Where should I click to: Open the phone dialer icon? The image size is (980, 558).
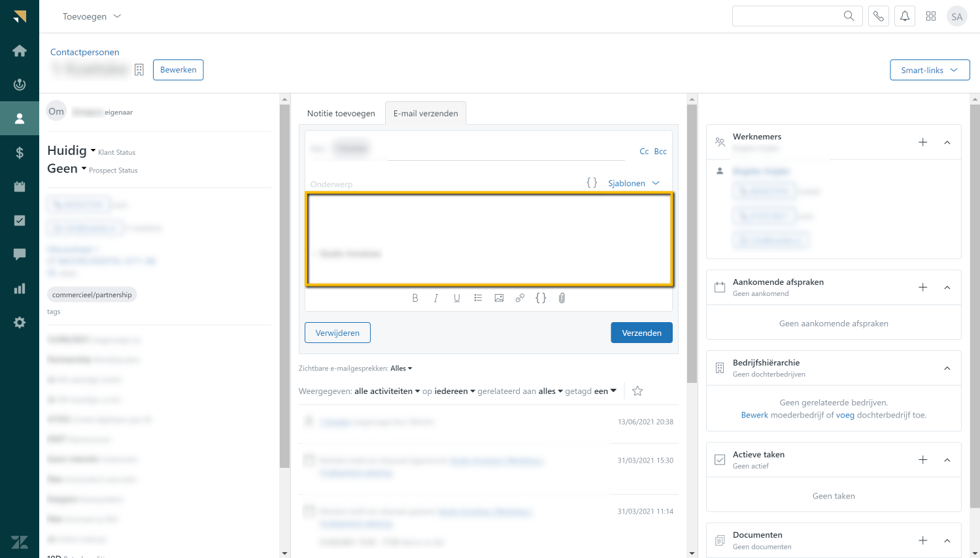click(x=879, y=16)
